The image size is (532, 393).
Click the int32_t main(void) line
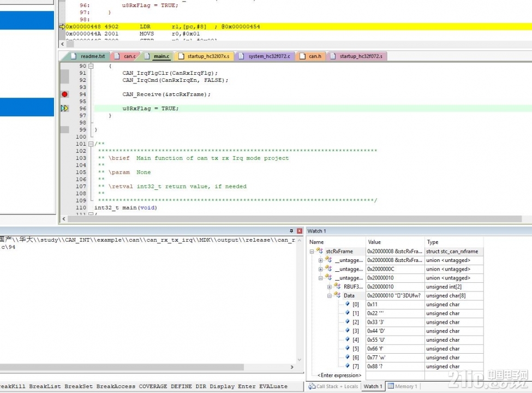point(125,208)
